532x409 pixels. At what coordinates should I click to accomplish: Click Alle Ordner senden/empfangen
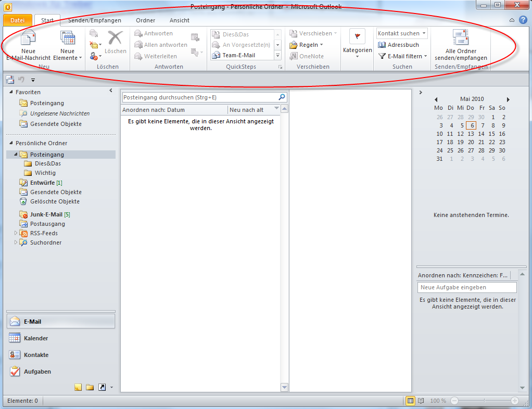460,44
